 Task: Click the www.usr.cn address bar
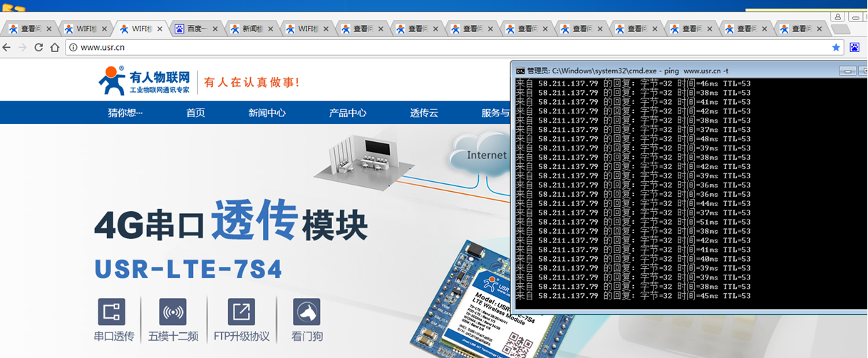click(428, 47)
